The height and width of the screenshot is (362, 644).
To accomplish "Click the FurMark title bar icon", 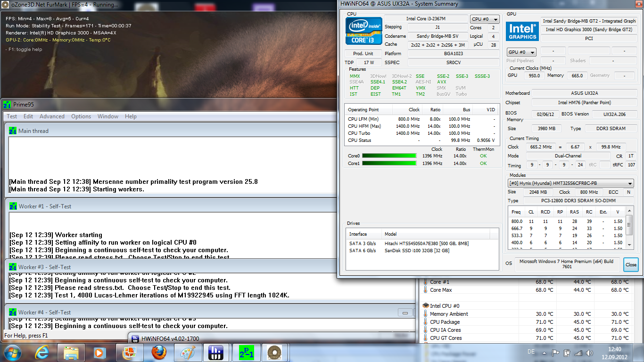I will [x=5, y=5].
